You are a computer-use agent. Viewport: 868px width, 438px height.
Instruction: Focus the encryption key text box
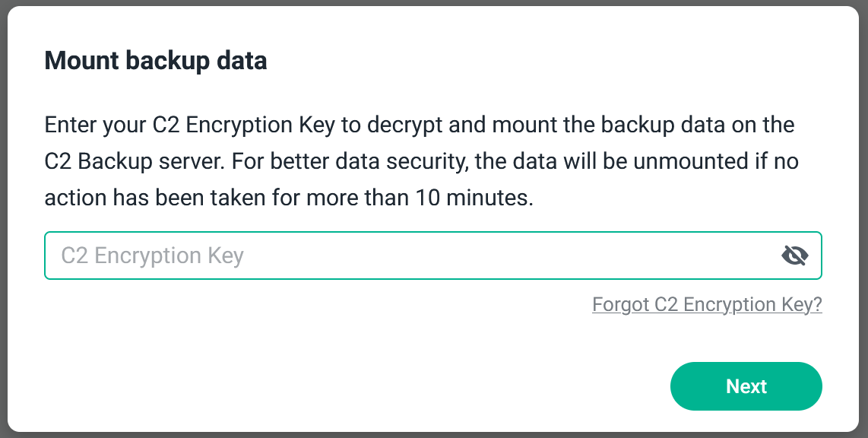click(x=410, y=255)
